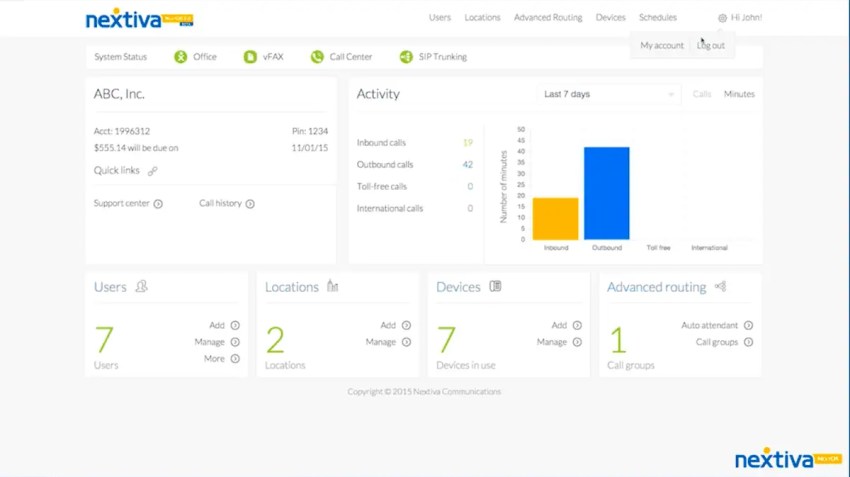Click the More arrow icon in Users card
The height and width of the screenshot is (477, 850).
[235, 358]
